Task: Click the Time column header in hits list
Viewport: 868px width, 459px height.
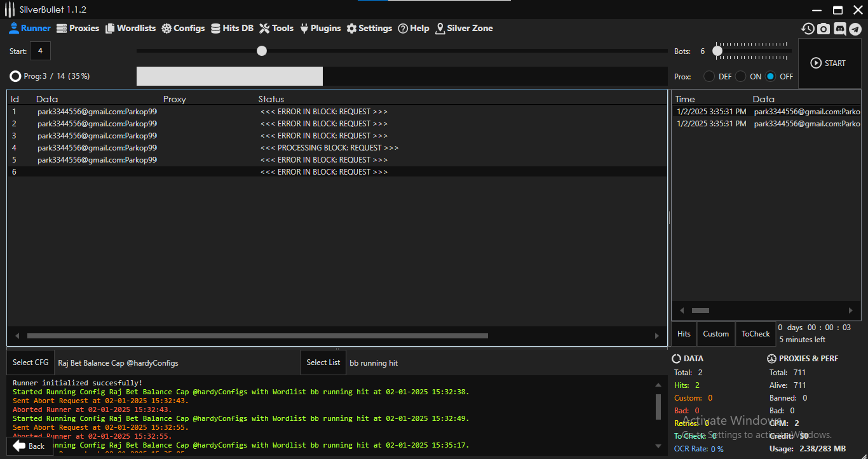Action: coord(685,99)
